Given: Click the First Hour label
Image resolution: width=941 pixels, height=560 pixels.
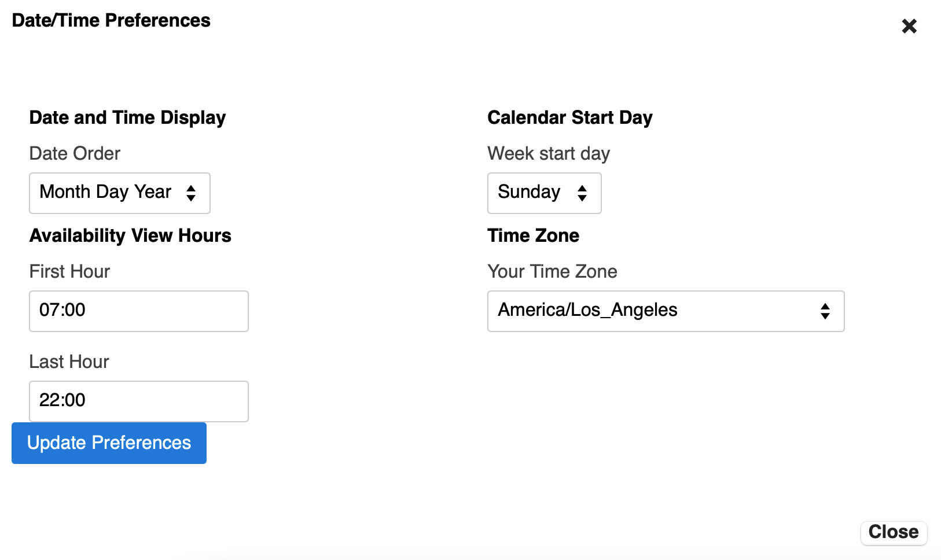Looking at the screenshot, I should (x=69, y=271).
